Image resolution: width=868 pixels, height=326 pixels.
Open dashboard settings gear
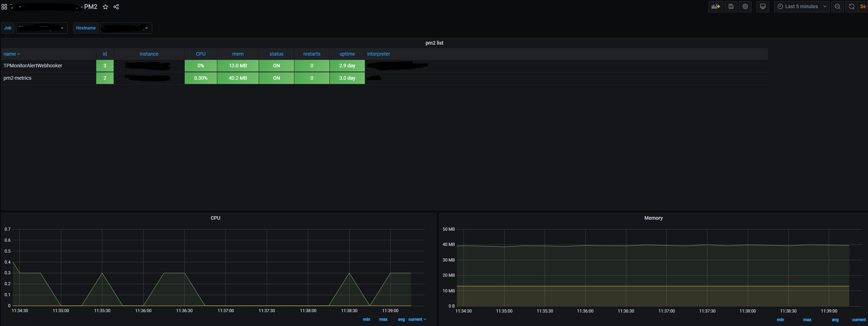[745, 6]
